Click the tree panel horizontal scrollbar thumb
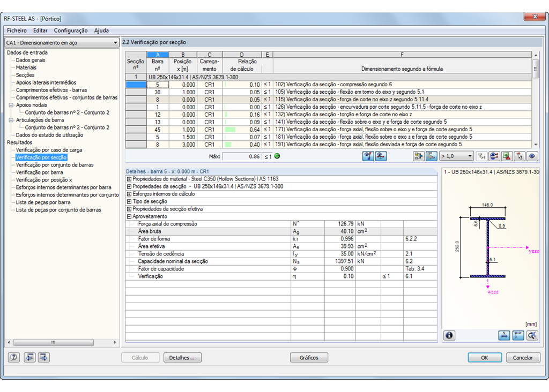 click(x=54, y=342)
